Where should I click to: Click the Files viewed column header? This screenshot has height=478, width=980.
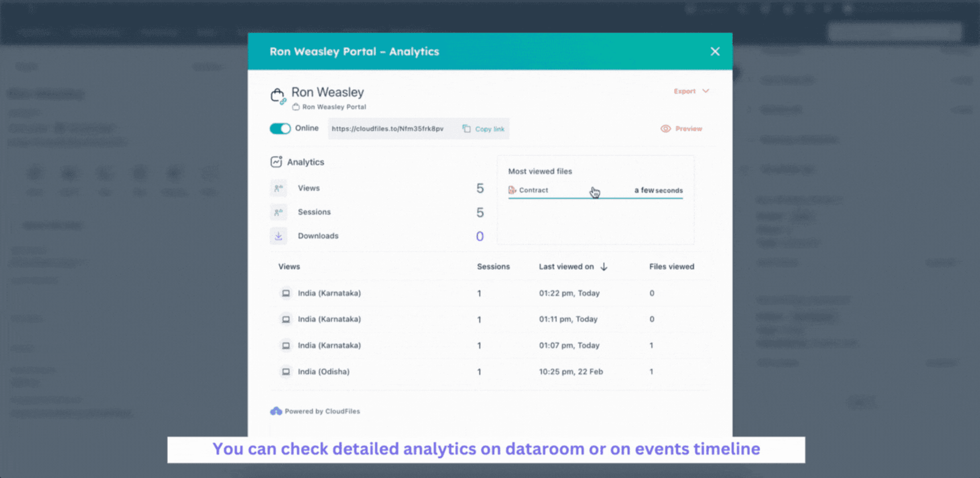click(x=671, y=267)
